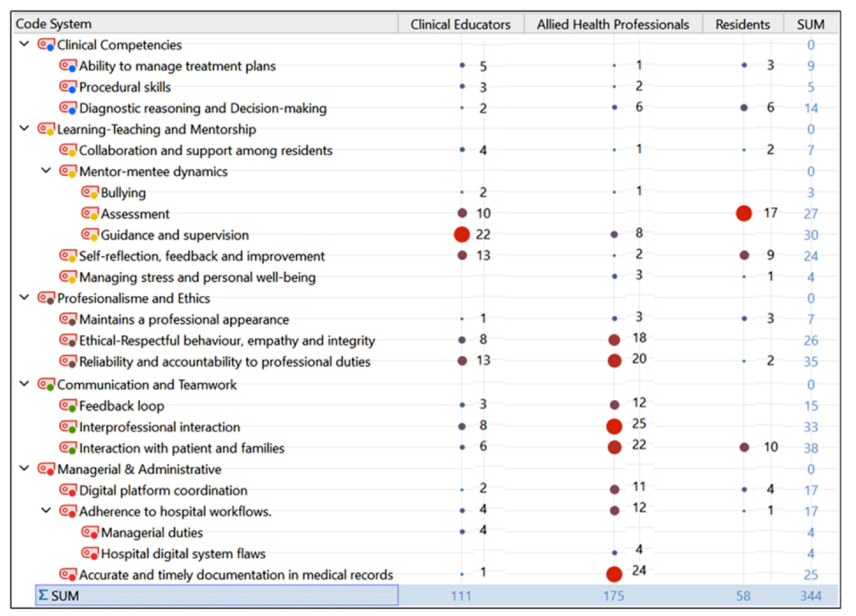Click the Hospital digital system flaws icon
The width and height of the screenshot is (856, 616).
click(89, 554)
